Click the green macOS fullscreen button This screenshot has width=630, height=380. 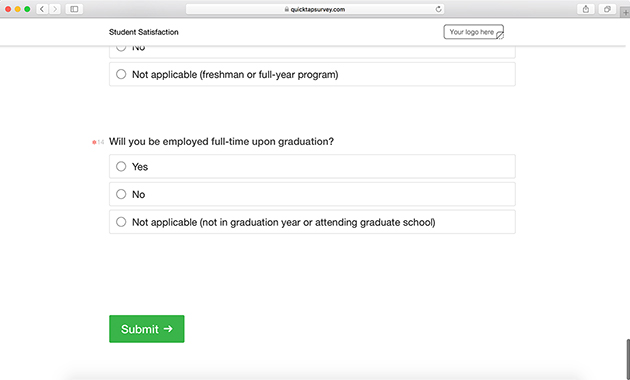coord(27,9)
